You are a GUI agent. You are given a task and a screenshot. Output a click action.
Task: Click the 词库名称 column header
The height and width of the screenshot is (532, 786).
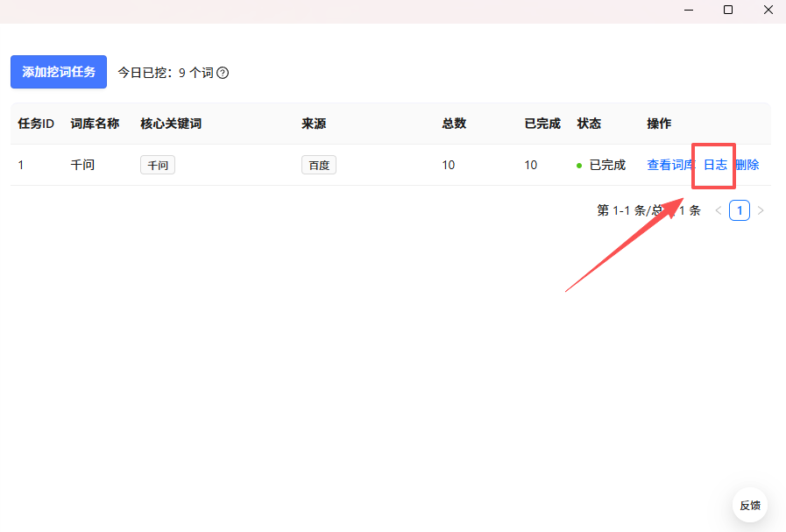tap(95, 124)
